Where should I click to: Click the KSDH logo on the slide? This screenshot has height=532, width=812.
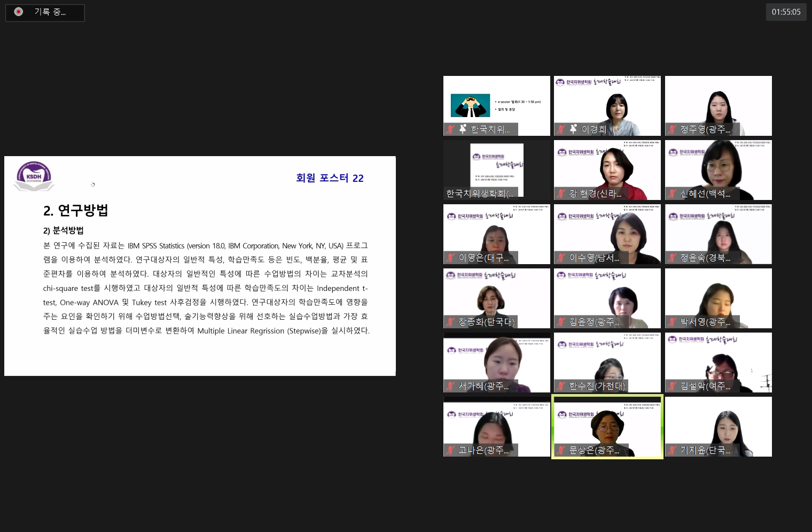34,176
